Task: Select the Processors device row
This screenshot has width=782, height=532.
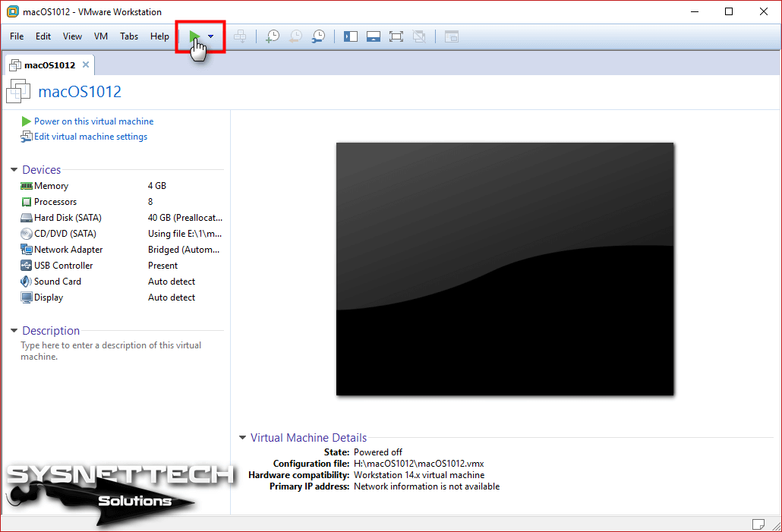Action: (x=121, y=202)
